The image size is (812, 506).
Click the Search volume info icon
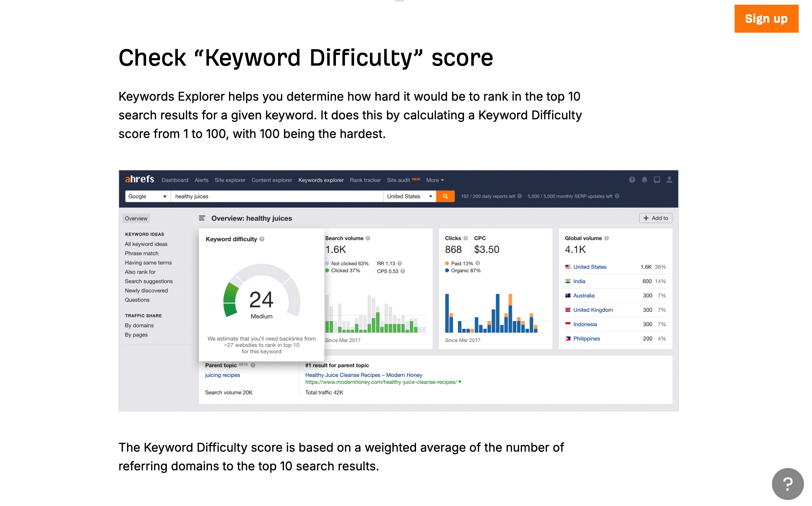(x=368, y=239)
